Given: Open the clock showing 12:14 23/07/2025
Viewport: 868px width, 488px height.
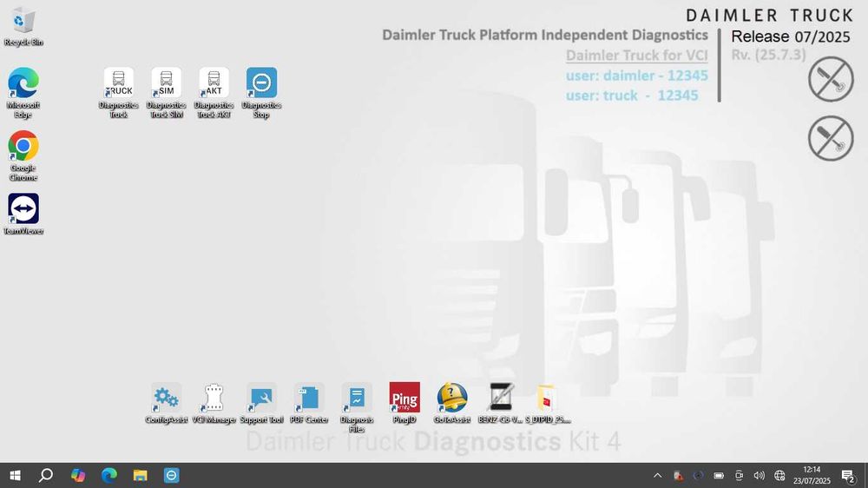Looking at the screenshot, I should tap(812, 475).
